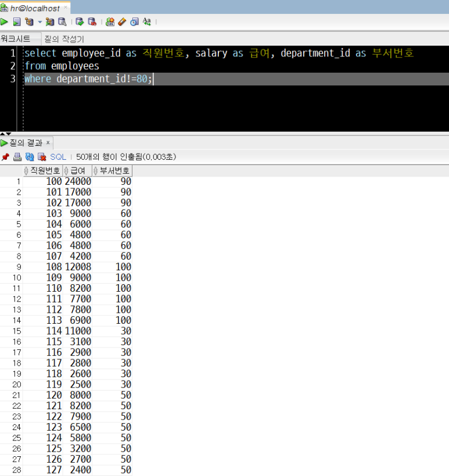The height and width of the screenshot is (476, 449).
Task: Select row number 28 in the results grid
Action: 12,470
